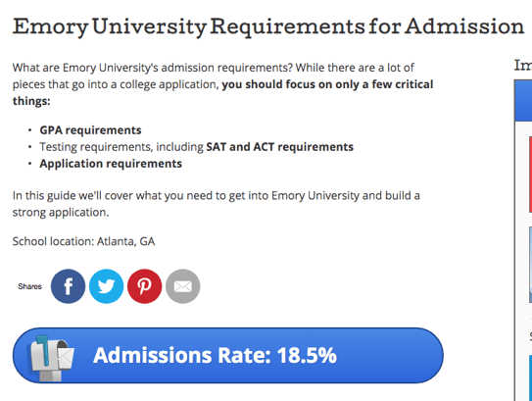
Task: Click the Admissions Rate: 18.5% banner
Action: click(228, 356)
